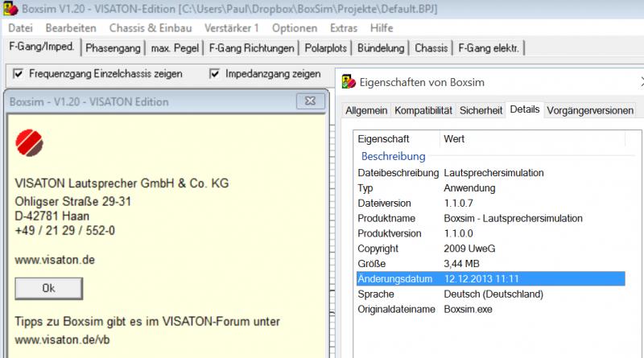Select the Kompatibilität tab
This screenshot has width=644, height=358.
(423, 110)
